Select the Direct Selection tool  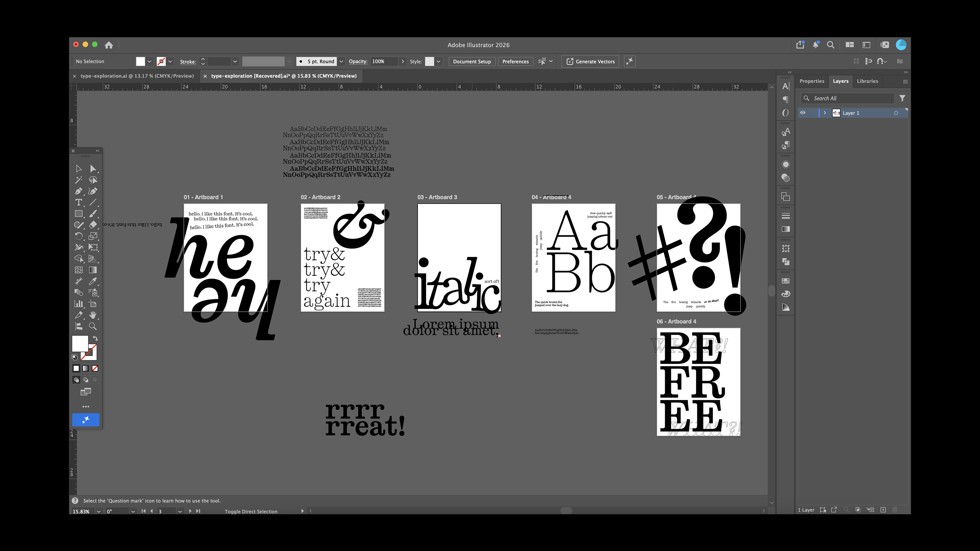click(x=93, y=168)
